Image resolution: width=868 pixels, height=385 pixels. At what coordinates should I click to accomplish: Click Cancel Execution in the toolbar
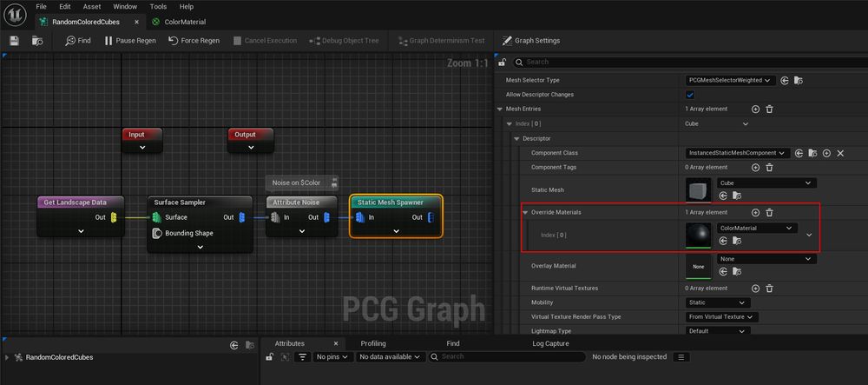click(x=265, y=41)
